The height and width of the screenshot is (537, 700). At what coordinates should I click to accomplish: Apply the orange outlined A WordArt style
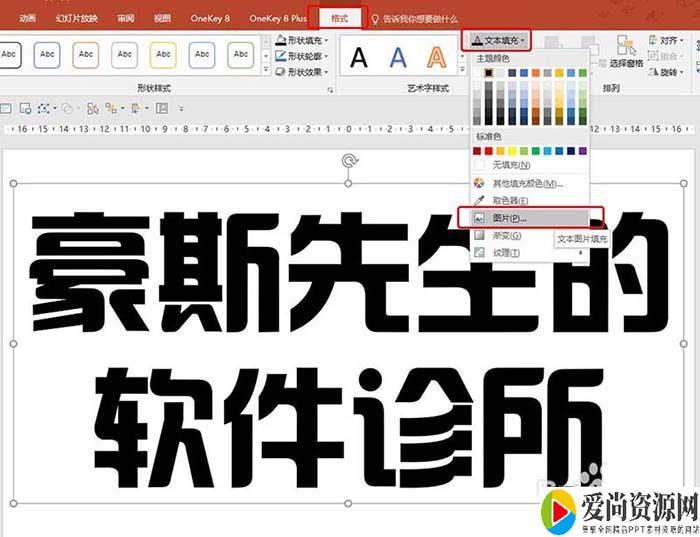pos(436,57)
